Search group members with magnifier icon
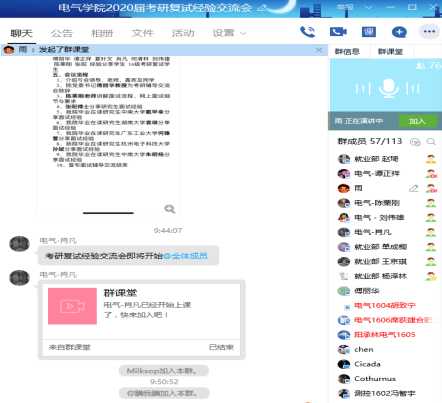The width and height of the screenshot is (442, 403). pos(431,142)
